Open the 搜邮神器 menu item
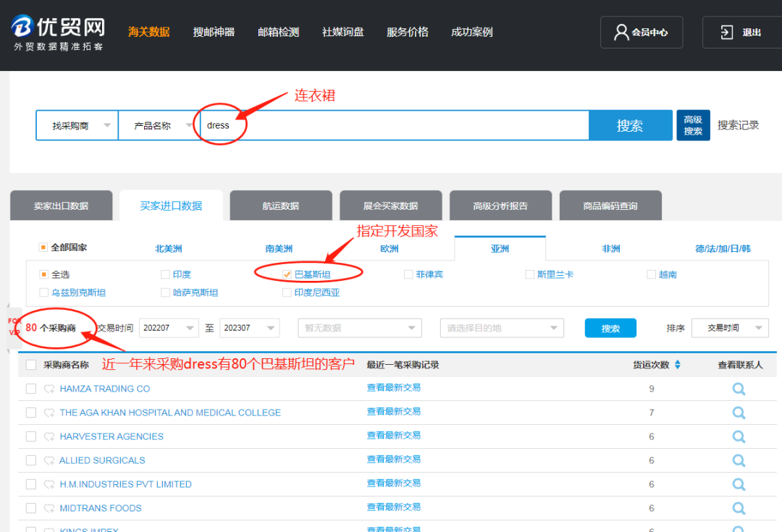This screenshot has height=532, width=782. tap(214, 32)
